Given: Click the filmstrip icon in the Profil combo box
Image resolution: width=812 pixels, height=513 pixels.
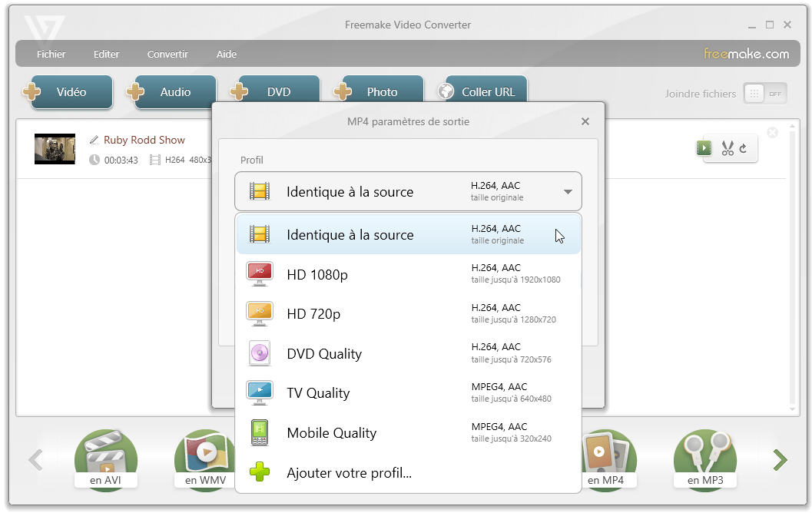Looking at the screenshot, I should tap(260, 191).
